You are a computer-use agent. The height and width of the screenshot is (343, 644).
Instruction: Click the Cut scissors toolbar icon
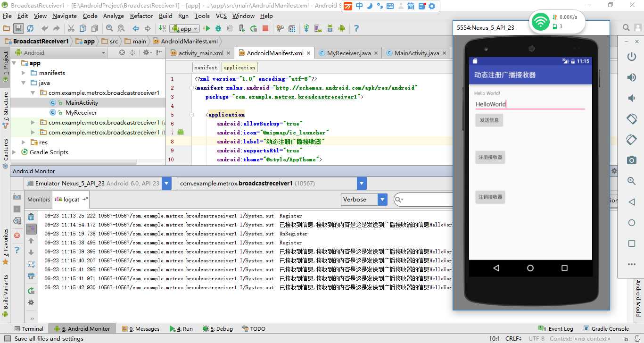72,28
